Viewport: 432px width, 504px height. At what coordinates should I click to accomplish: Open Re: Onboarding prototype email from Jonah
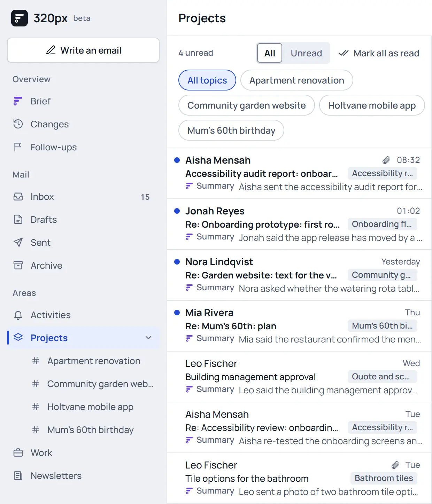click(x=300, y=225)
